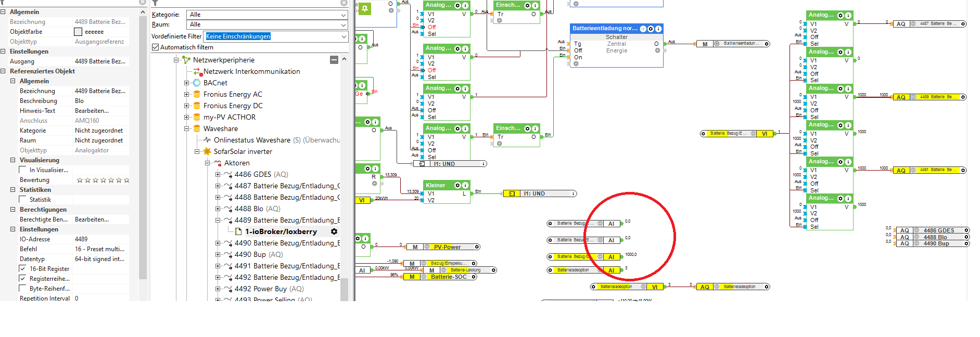Enable the Statistik checkbox
Image resolution: width=980 pixels, height=337 pixels.
tap(22, 200)
